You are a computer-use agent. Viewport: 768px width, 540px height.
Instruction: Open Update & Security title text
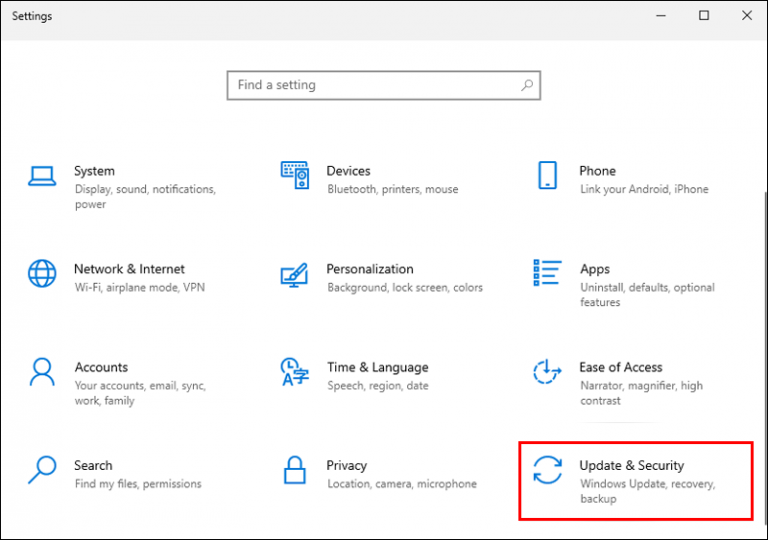pyautogui.click(x=631, y=465)
